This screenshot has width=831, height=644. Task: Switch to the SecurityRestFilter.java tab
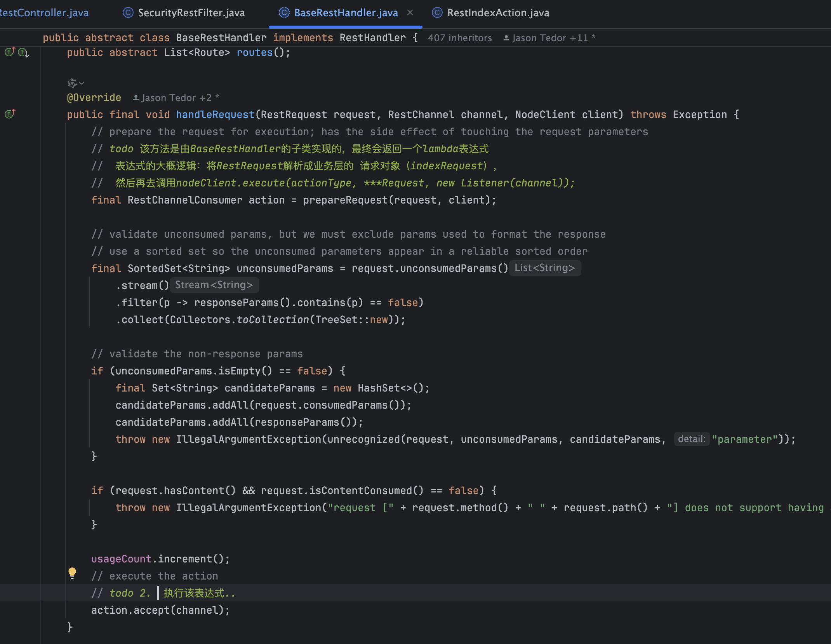191,13
